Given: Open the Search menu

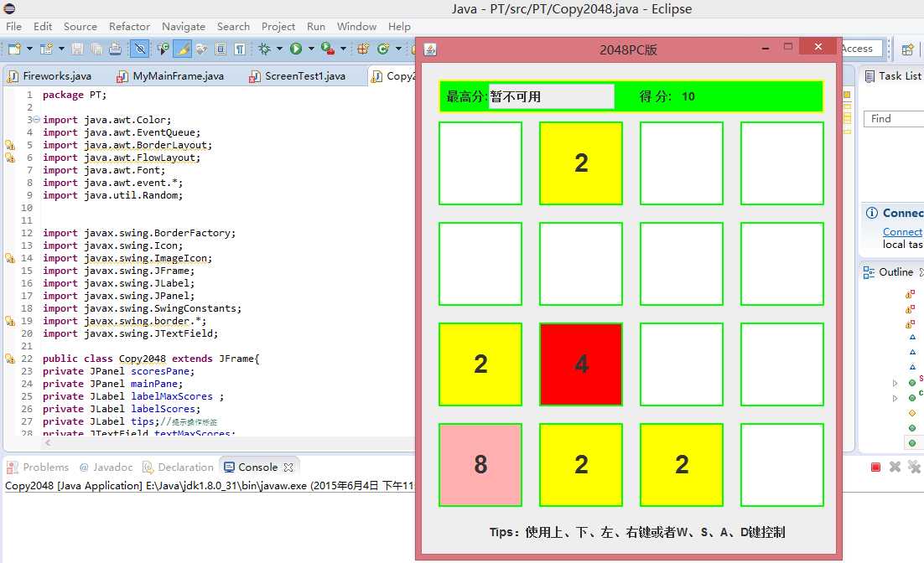Looking at the screenshot, I should (x=233, y=27).
